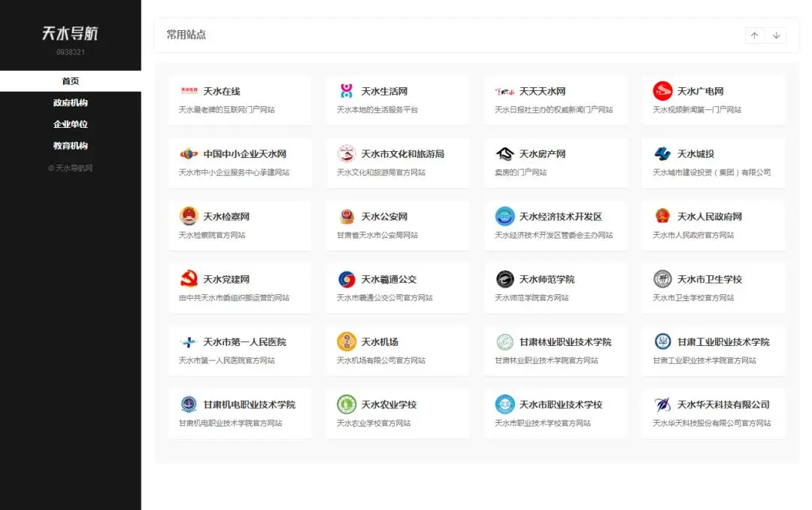
Task: Open 甘肃机电职业技术学院 title link
Action: (x=249, y=405)
